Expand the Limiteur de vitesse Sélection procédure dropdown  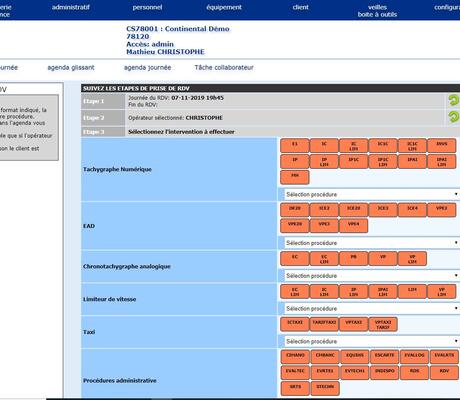(371, 308)
